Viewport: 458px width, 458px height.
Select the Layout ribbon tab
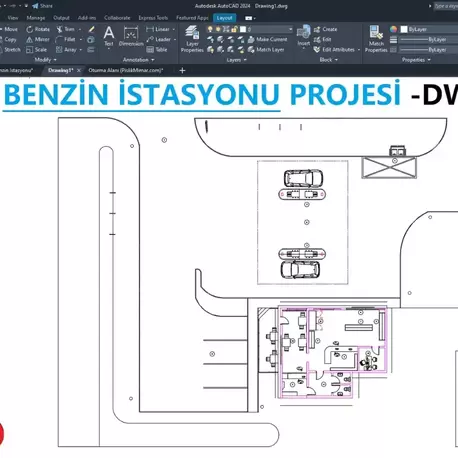[224, 18]
